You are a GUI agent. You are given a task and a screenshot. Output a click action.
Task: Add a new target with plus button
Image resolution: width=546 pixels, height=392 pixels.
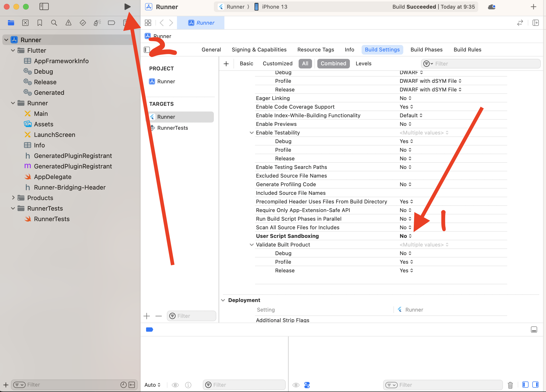pos(147,316)
